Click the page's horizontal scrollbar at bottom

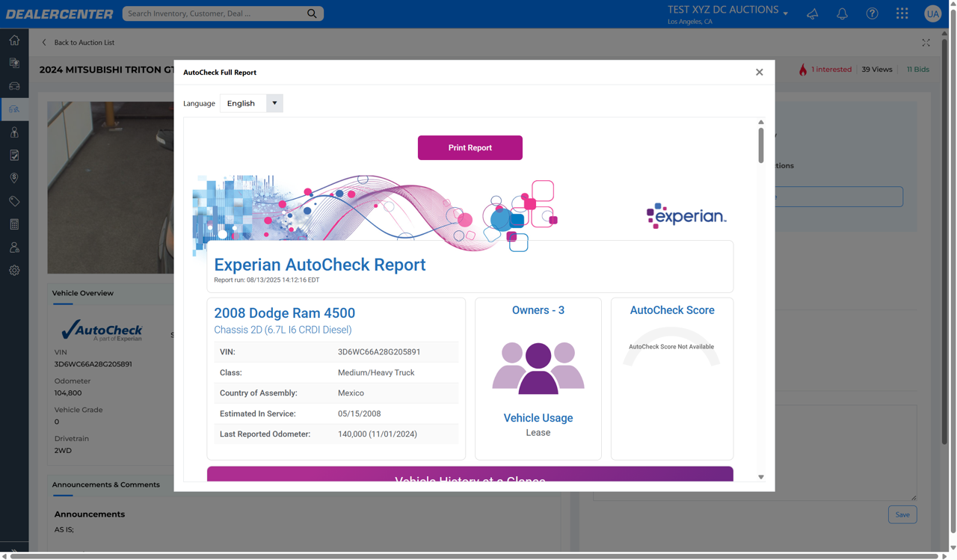[475, 556]
